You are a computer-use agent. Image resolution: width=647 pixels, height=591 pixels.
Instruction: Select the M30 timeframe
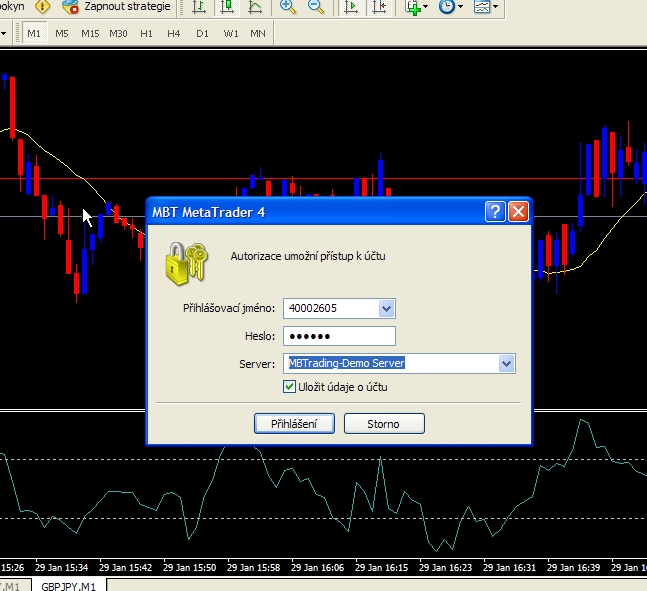[118, 33]
